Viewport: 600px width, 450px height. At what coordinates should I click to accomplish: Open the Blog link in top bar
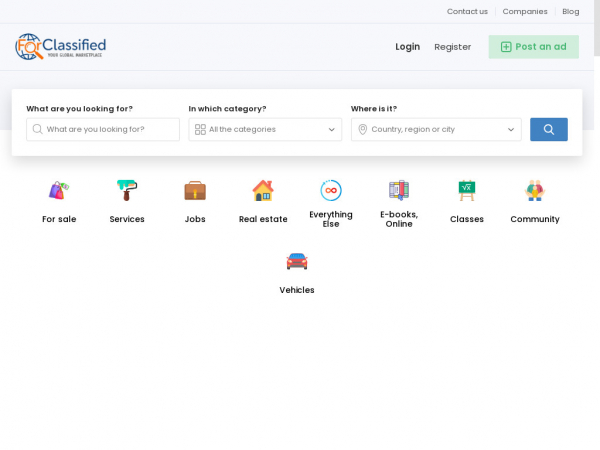coord(570,12)
